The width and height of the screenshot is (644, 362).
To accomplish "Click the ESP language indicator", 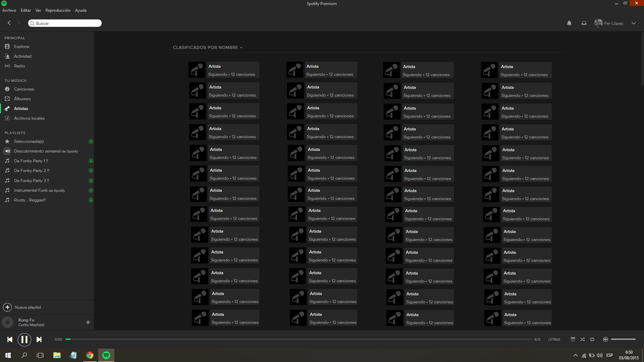I will coord(609,355).
